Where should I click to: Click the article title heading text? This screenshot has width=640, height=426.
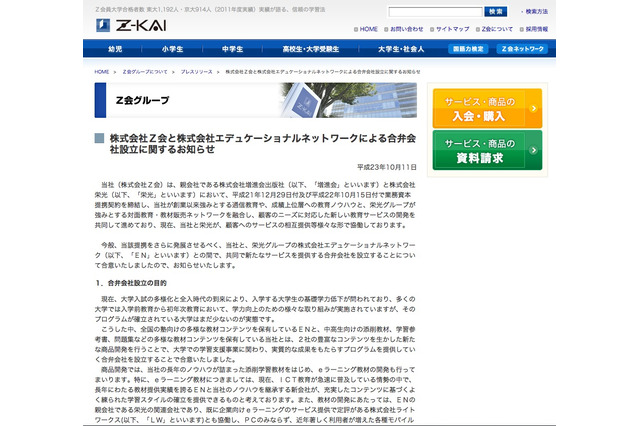click(x=262, y=144)
